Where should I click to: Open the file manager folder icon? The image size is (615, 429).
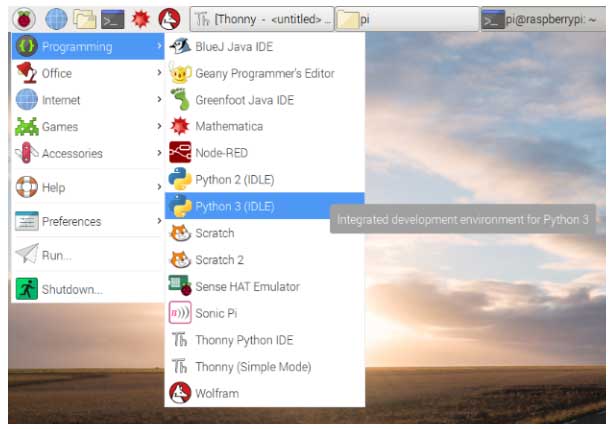click(84, 18)
